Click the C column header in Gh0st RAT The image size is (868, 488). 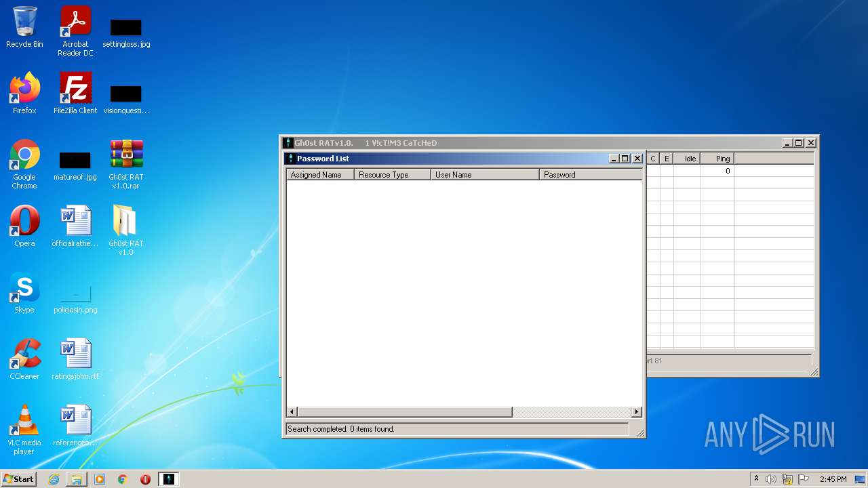(x=653, y=159)
